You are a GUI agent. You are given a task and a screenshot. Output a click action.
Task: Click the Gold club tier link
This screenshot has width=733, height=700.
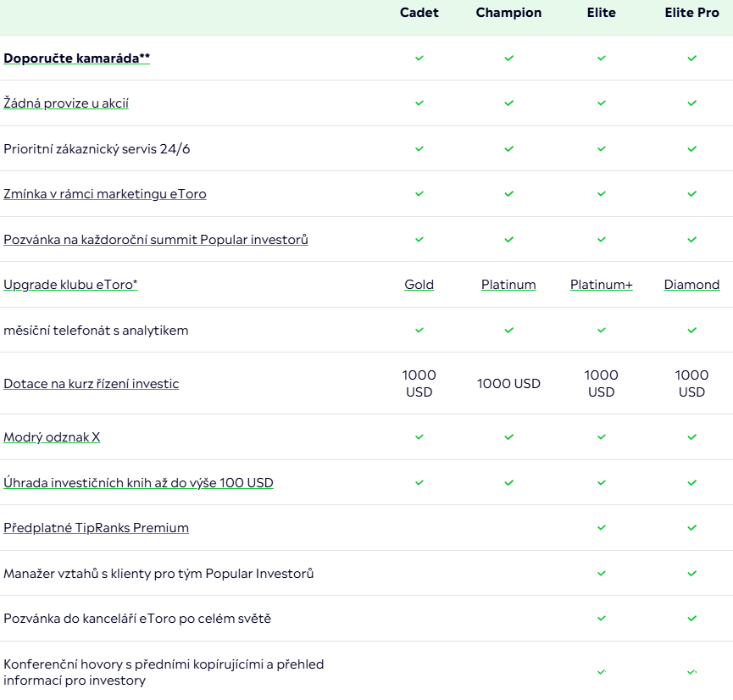(x=419, y=285)
